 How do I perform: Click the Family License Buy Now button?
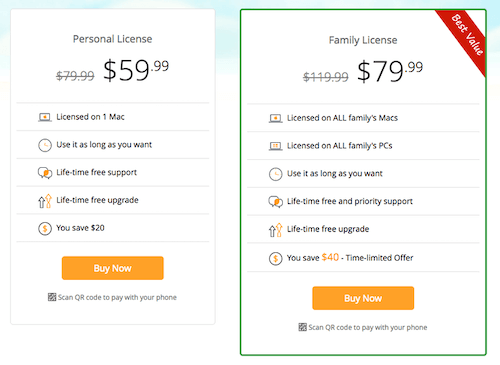pos(363,298)
